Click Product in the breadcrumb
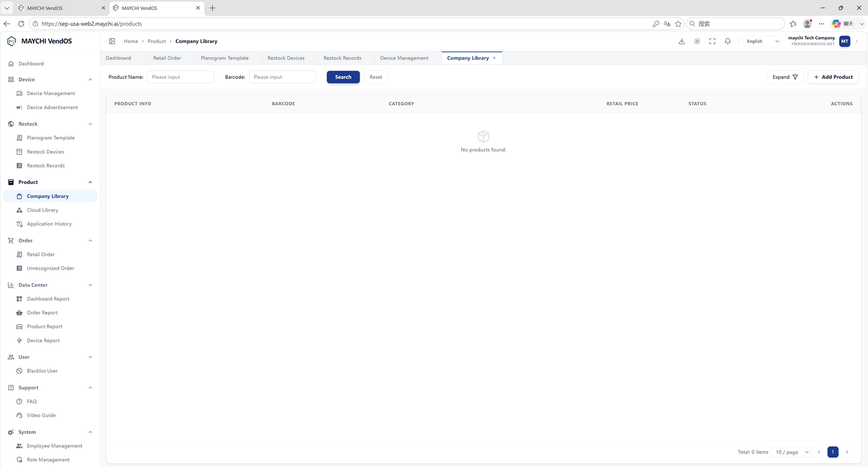The image size is (868, 467). pyautogui.click(x=157, y=41)
